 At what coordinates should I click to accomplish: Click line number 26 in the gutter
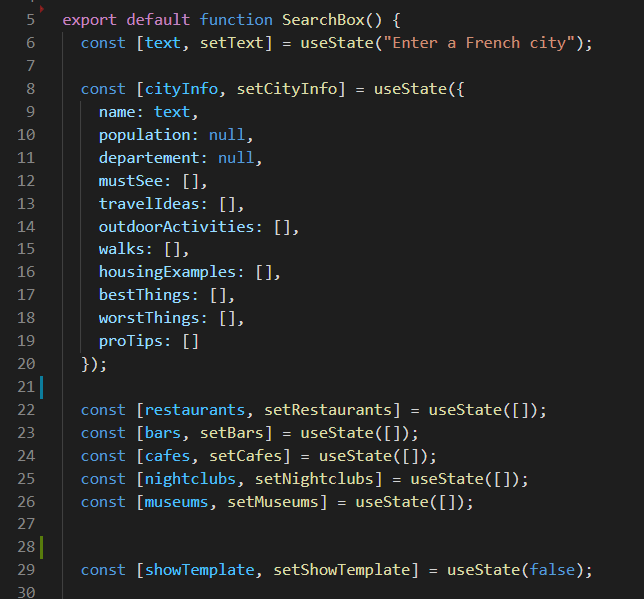point(26,502)
